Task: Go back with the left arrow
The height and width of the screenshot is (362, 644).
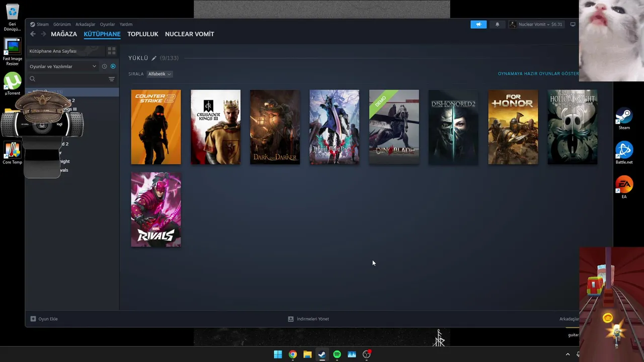Action: point(33,34)
